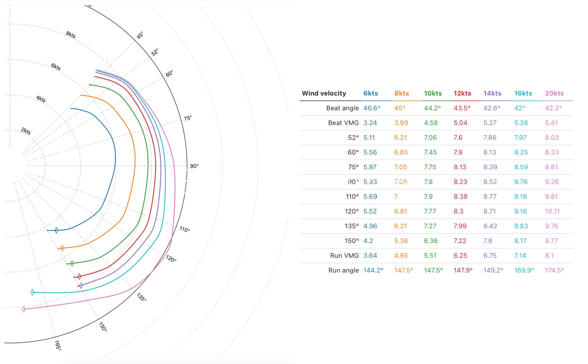This screenshot has height=364, width=588.
Task: Click the 4kts ring label on chart
Action: pyautogui.click(x=41, y=99)
